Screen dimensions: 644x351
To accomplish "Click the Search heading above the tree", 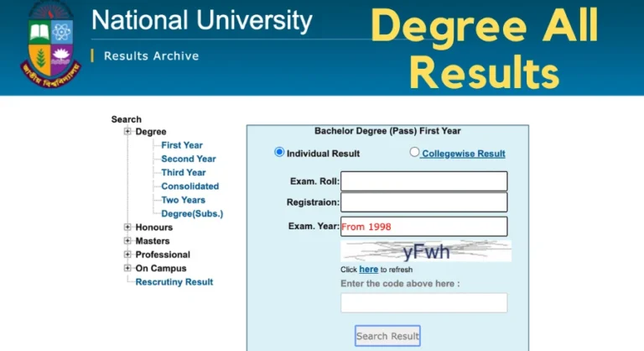I will click(x=126, y=119).
